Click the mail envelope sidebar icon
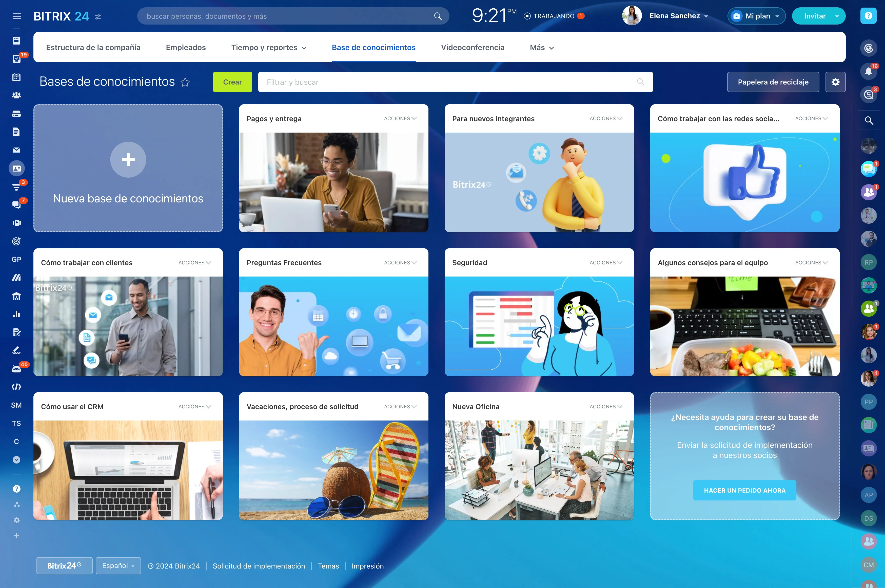 (x=16, y=150)
